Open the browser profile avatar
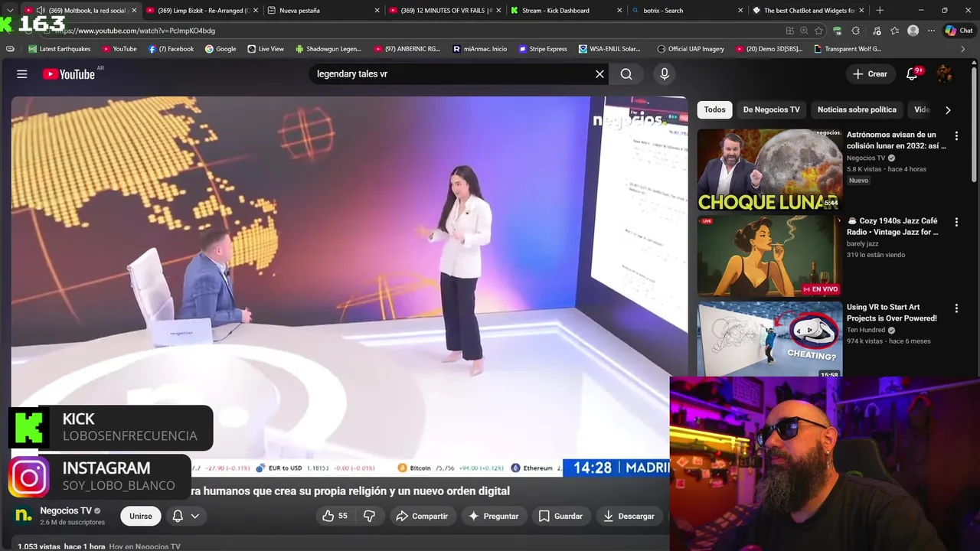Viewport: 980px width, 551px height. click(x=913, y=31)
